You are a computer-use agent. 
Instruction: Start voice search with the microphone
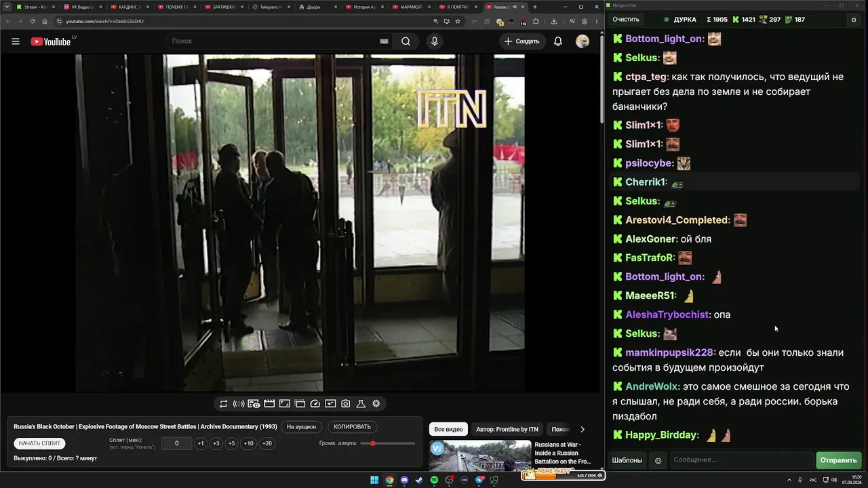coord(435,41)
